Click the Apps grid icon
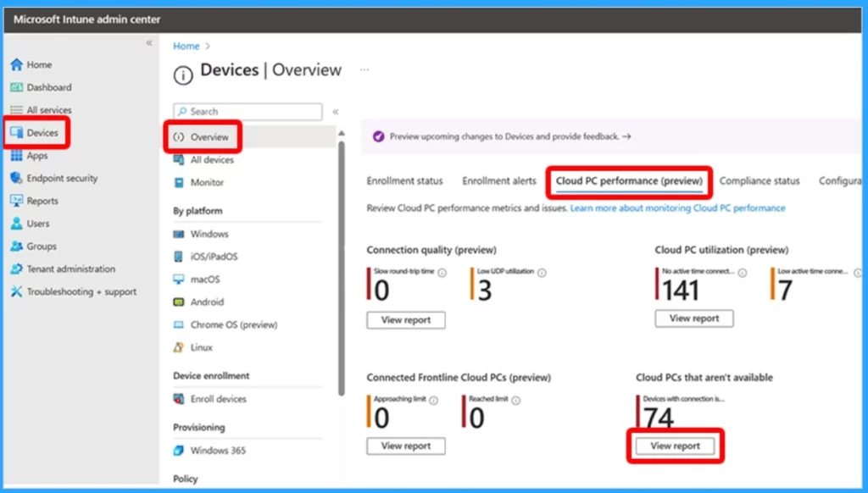The width and height of the screenshot is (868, 493). click(17, 156)
